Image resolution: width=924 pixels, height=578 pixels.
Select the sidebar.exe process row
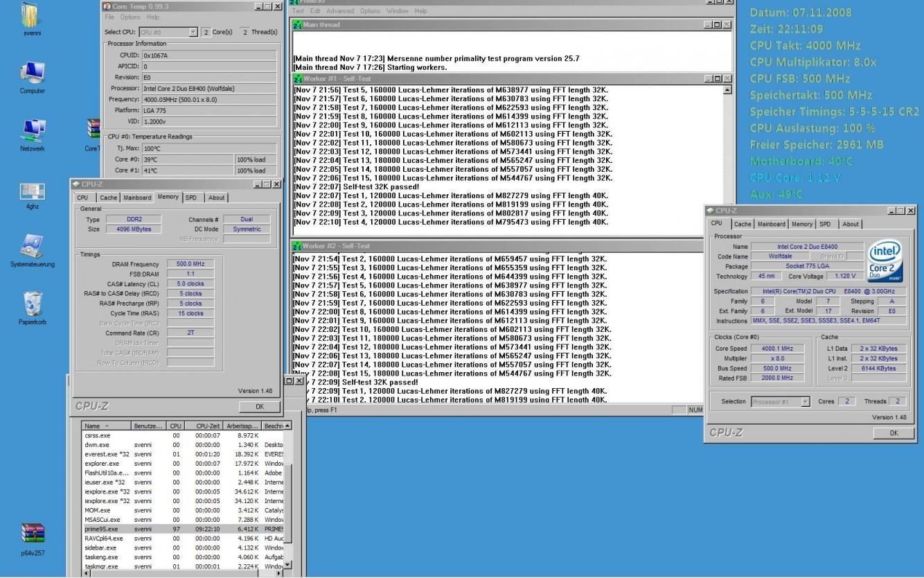183,547
